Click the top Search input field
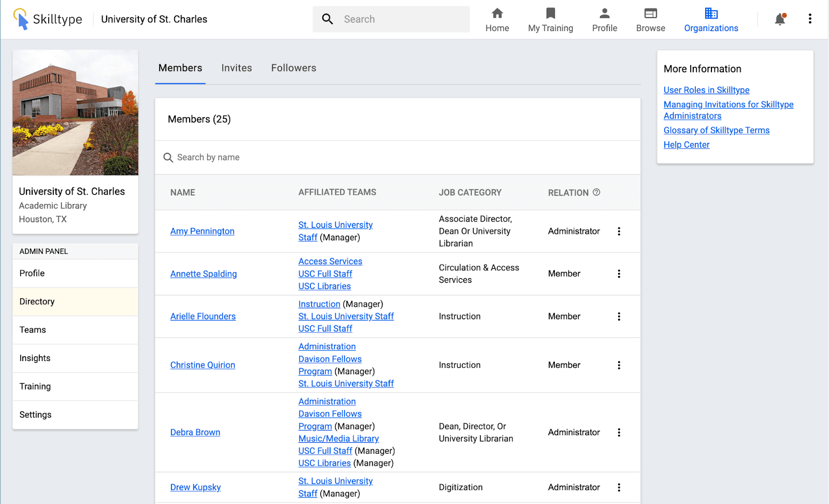 (391, 19)
